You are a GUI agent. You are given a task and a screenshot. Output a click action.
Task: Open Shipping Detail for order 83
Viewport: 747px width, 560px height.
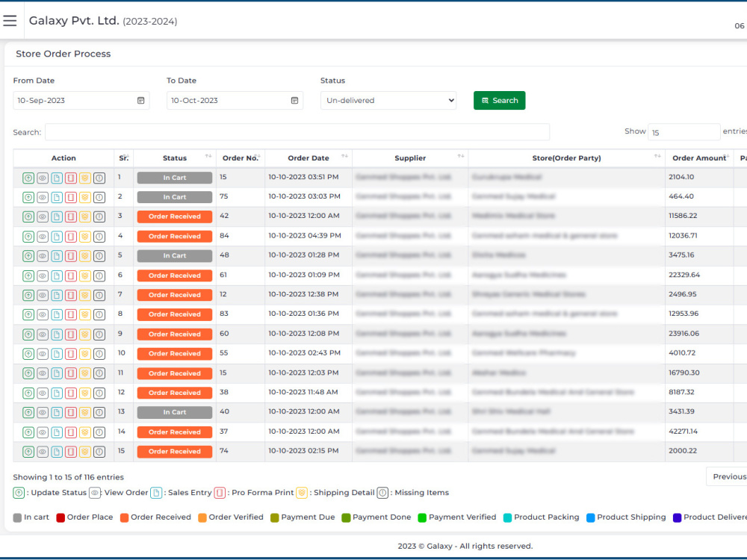point(85,315)
